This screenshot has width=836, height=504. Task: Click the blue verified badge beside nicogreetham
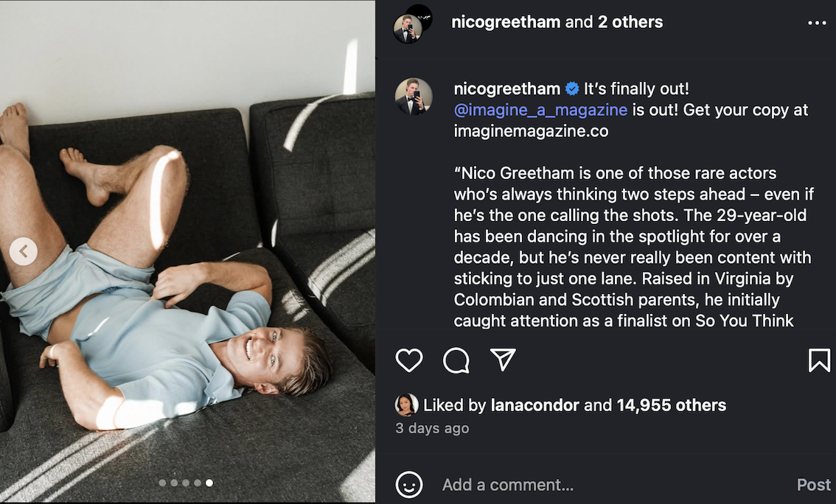point(572,89)
